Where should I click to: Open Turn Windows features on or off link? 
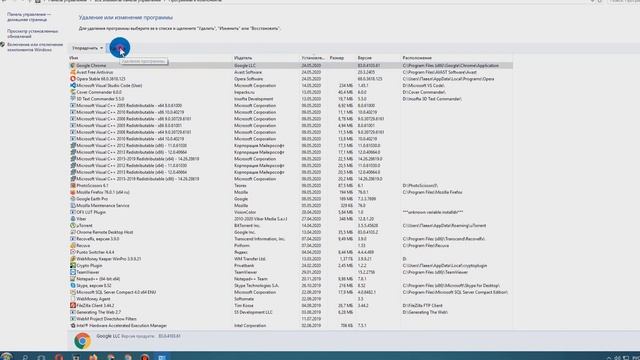(35, 47)
